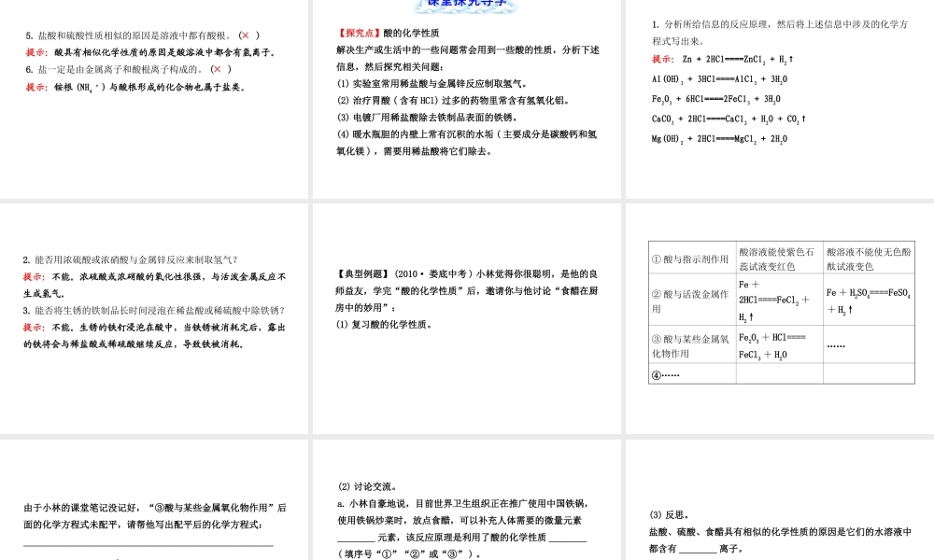This screenshot has height=560, width=934.
Task: Click the table cell 'Fe2O3 + HCl==== FeCl3 + H2O'
Action: [780, 345]
